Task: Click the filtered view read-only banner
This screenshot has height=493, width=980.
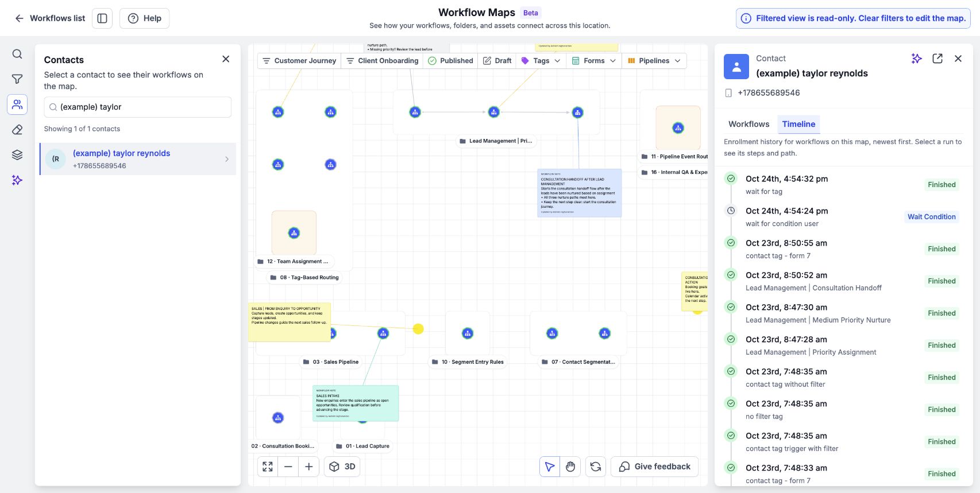Action: pos(853,18)
